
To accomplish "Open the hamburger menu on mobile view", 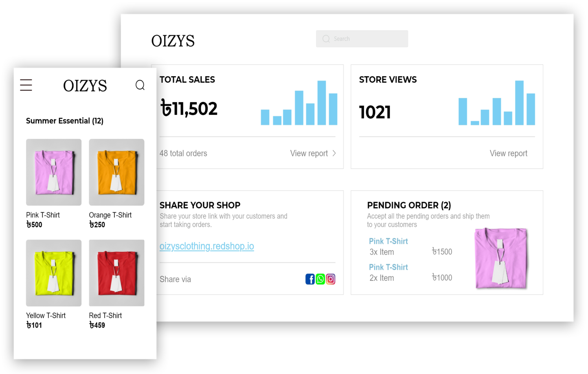I will coord(26,85).
